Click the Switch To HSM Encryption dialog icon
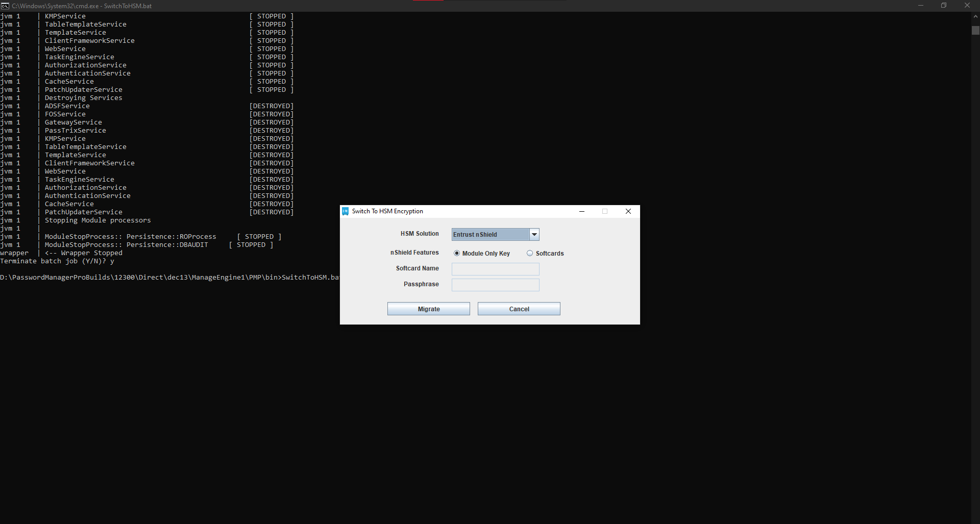This screenshot has width=980, height=524. pyautogui.click(x=346, y=211)
